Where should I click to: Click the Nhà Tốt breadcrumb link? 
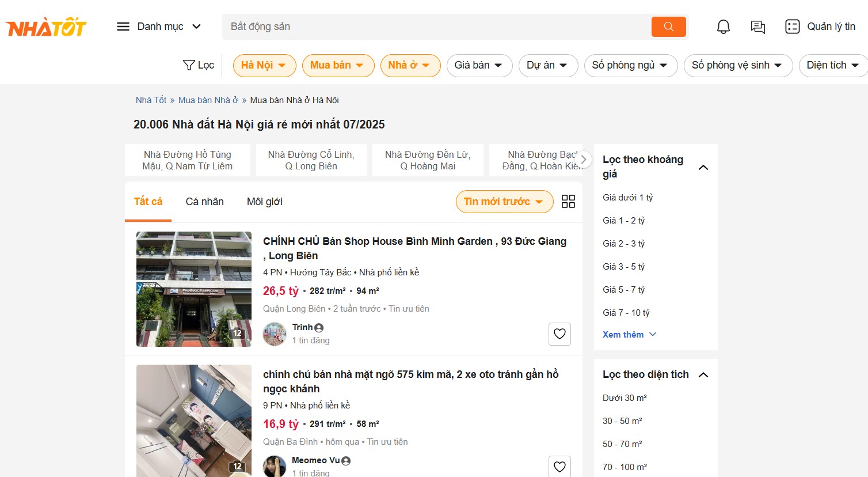[151, 100]
